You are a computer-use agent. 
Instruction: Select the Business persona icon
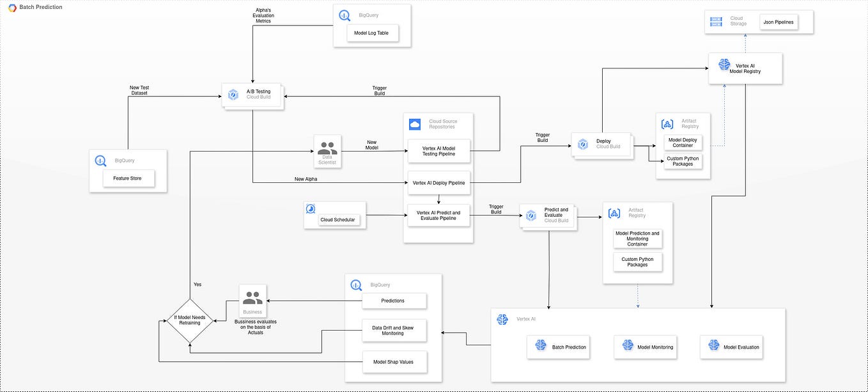click(252, 297)
